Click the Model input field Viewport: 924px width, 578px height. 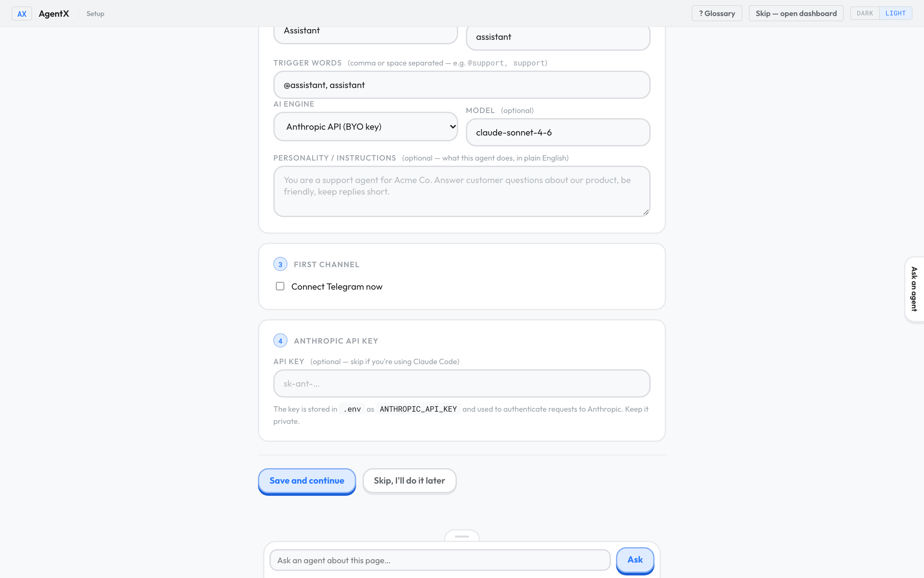pyautogui.click(x=558, y=132)
